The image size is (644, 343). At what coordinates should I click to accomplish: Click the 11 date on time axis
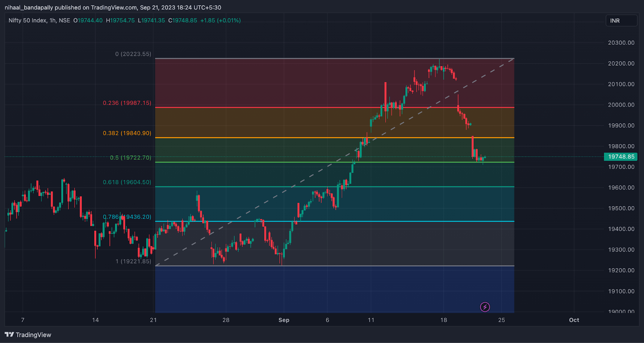coord(371,320)
